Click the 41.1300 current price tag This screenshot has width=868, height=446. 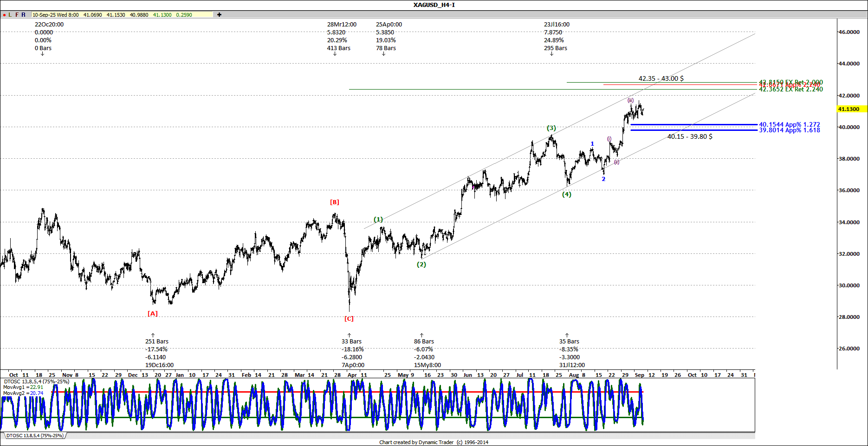coord(849,109)
